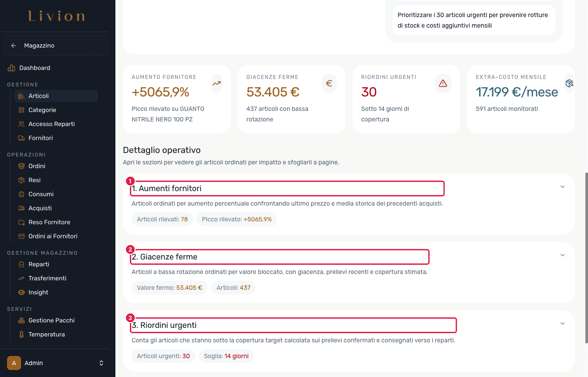
Task: Go to Trasferimenti
Action: click(56, 278)
